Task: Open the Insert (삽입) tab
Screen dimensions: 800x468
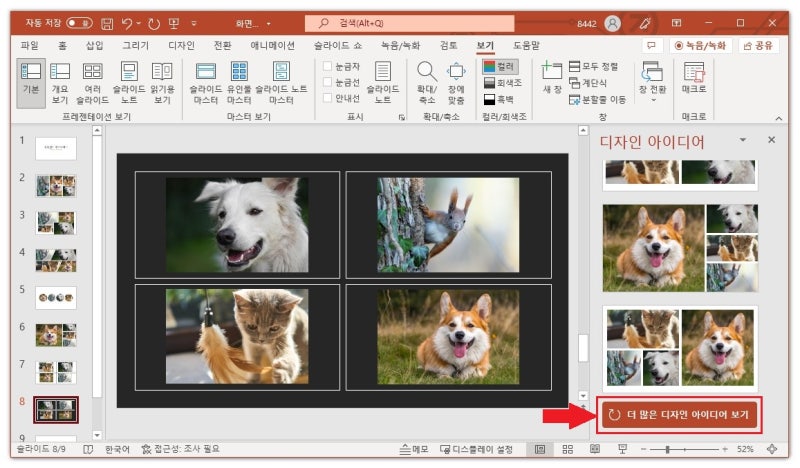Action: click(x=94, y=45)
